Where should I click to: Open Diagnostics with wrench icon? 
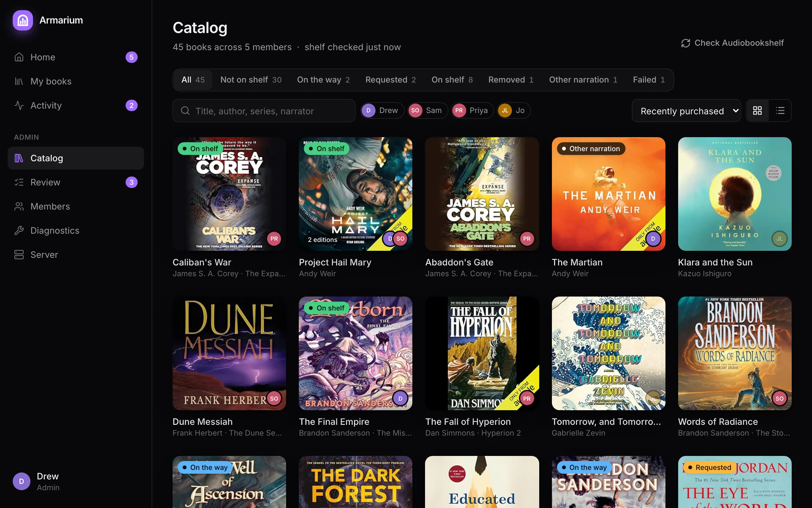[x=76, y=231]
